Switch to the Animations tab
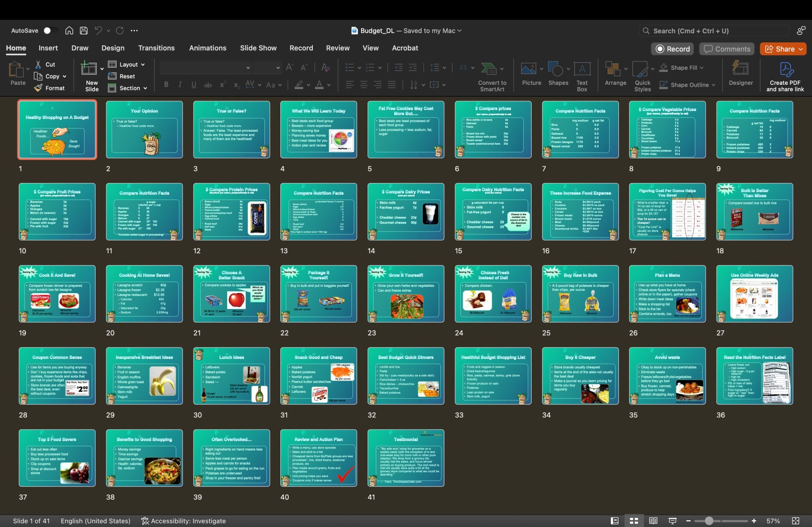The width and height of the screenshot is (812, 527). coord(208,48)
